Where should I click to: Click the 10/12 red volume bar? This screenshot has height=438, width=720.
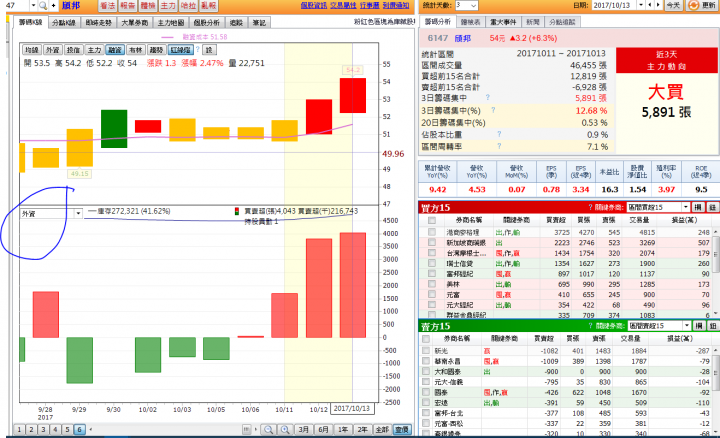point(319,288)
